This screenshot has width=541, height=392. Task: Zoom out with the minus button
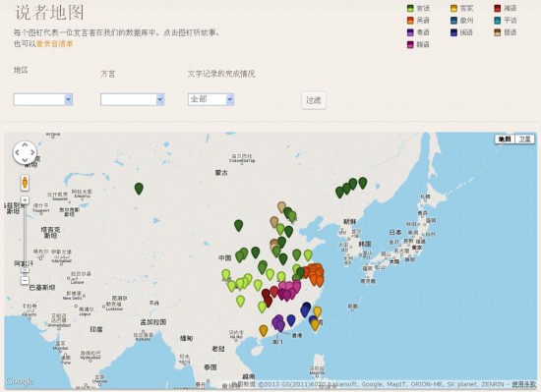25,280
